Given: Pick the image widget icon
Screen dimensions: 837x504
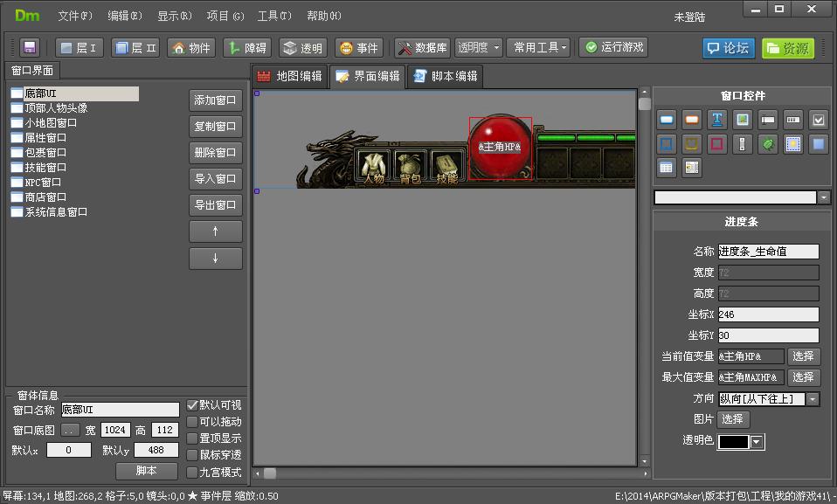Looking at the screenshot, I should pyautogui.click(x=743, y=120).
